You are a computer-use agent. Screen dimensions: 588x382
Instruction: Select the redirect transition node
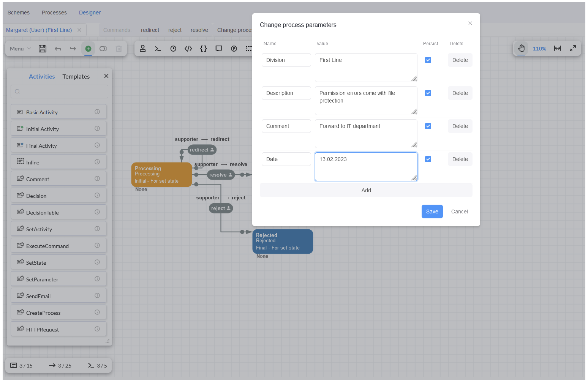pos(202,150)
